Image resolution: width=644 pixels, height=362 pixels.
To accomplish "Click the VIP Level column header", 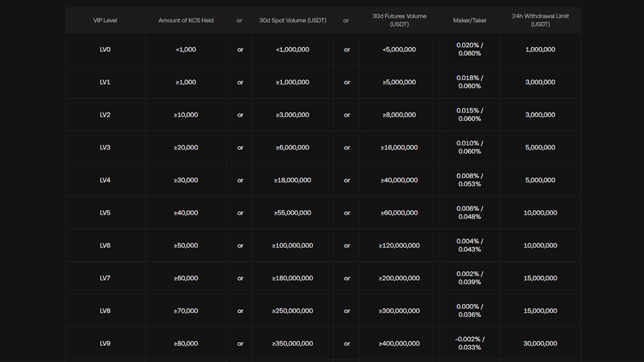I will (x=105, y=20).
